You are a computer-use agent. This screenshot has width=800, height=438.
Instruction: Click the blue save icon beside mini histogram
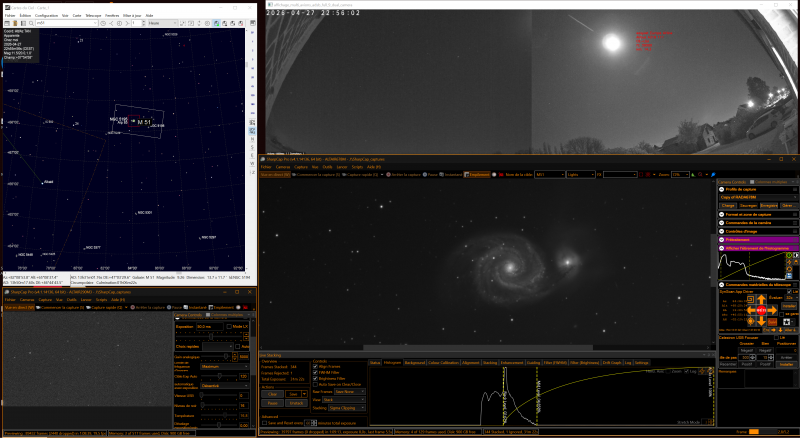tap(789, 276)
